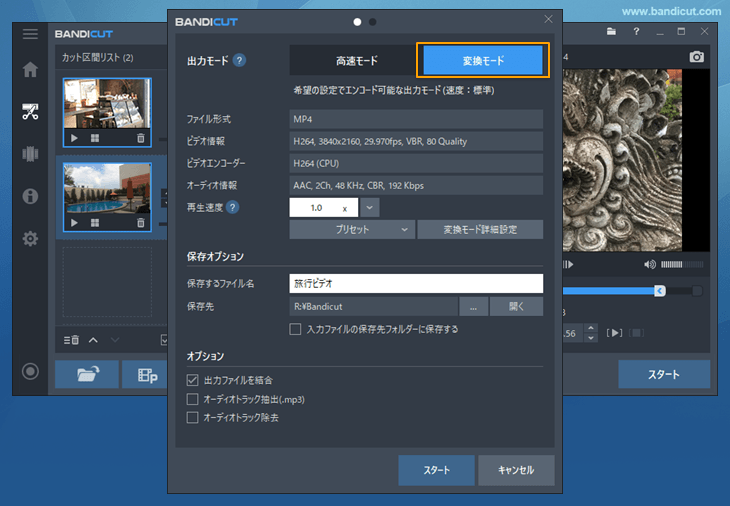Select the Cut scissors mode in sidebar
730x506 pixels.
pyautogui.click(x=30, y=112)
